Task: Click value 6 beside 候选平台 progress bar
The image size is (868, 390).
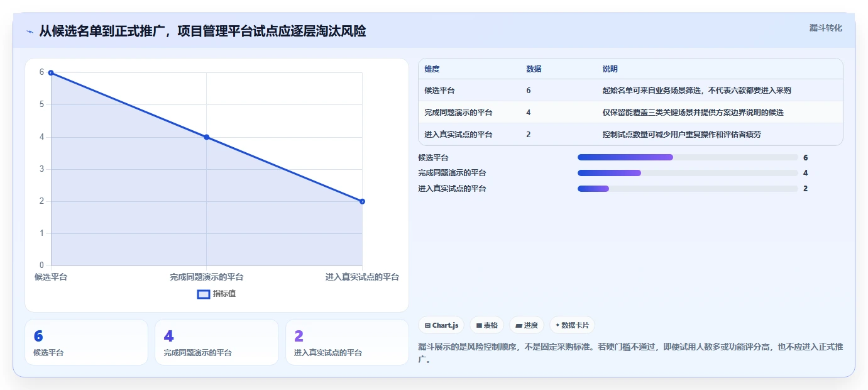Action: click(x=805, y=158)
